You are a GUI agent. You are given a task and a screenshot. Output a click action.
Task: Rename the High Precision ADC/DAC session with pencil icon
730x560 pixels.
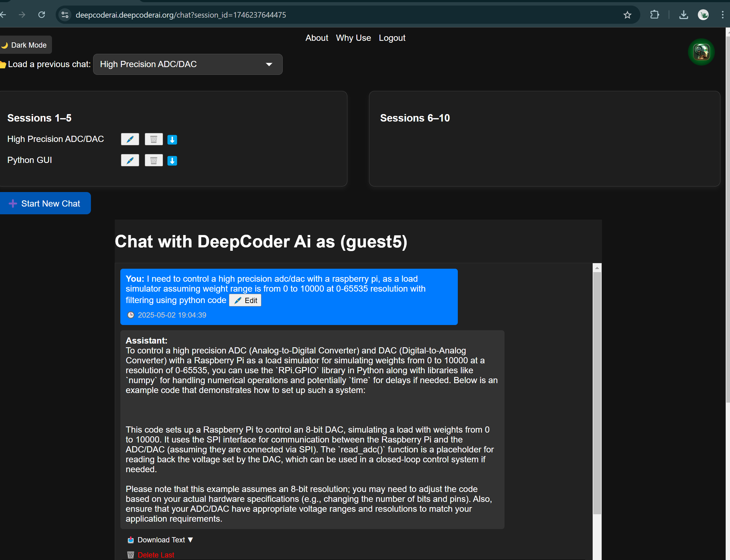click(130, 139)
